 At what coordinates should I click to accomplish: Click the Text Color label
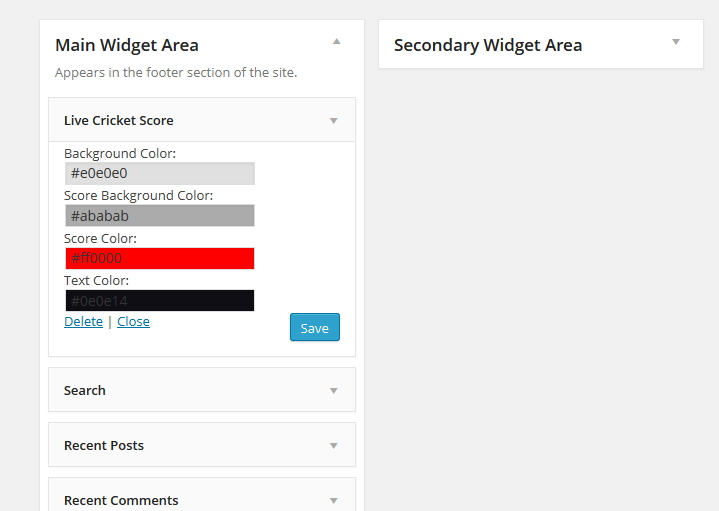[x=96, y=281]
